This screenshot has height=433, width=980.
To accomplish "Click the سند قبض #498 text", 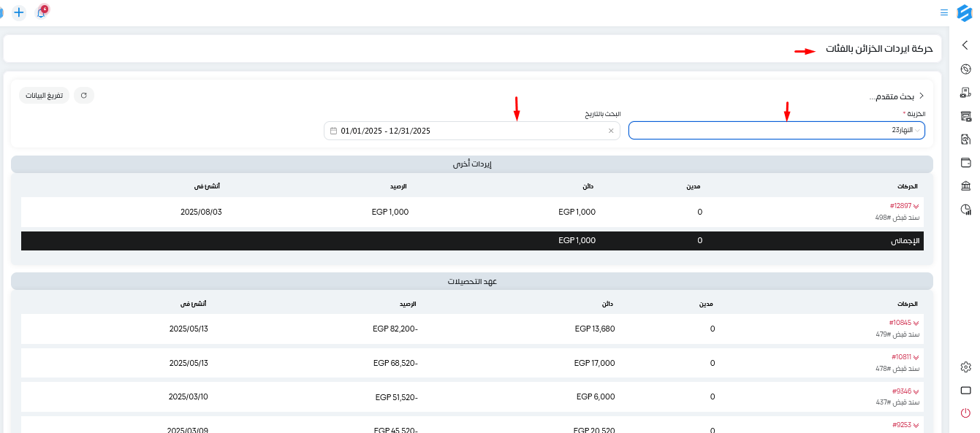I will pos(898,218).
